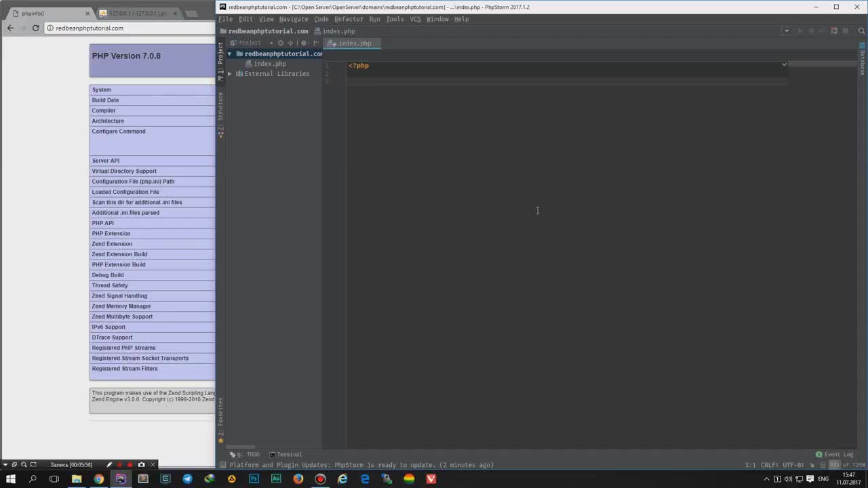
Task: Close the phpinfo() Chrome tab
Action: (x=87, y=13)
